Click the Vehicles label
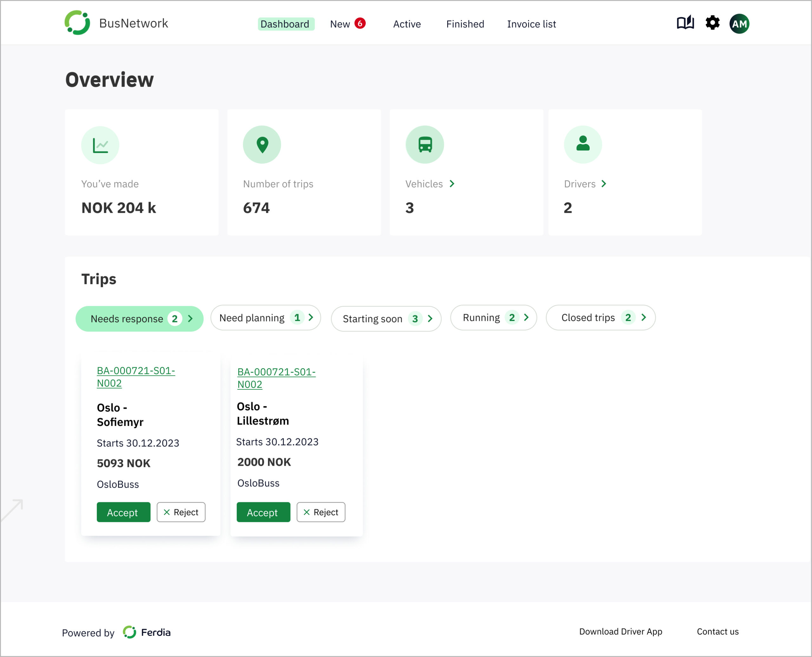This screenshot has width=812, height=657. (x=424, y=184)
